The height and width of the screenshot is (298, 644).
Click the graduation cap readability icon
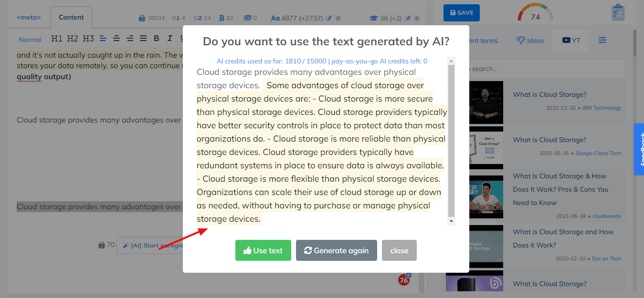tap(374, 18)
